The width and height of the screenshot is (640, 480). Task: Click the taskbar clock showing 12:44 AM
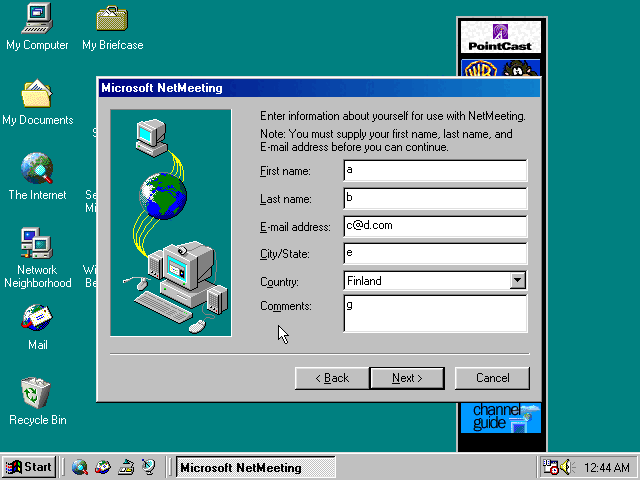pos(607,467)
